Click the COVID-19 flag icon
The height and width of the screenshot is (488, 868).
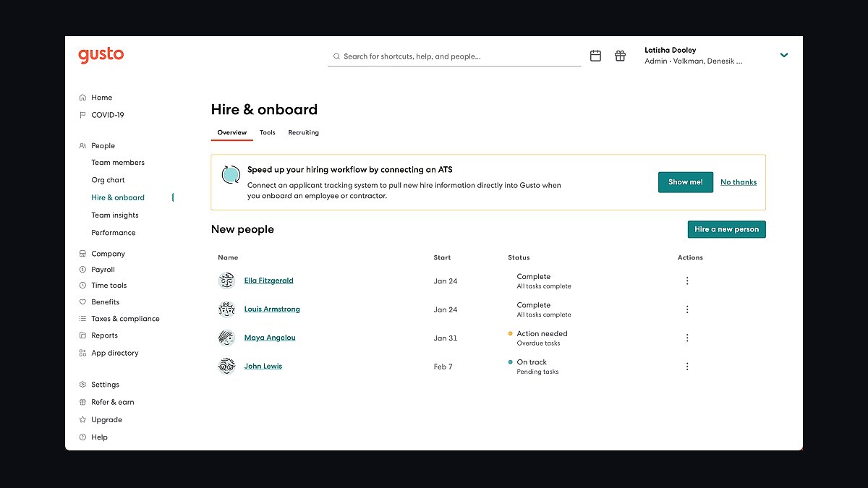pos(82,115)
